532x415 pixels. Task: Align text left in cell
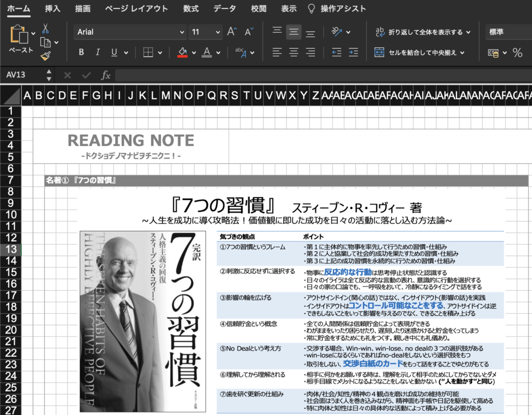(x=277, y=53)
